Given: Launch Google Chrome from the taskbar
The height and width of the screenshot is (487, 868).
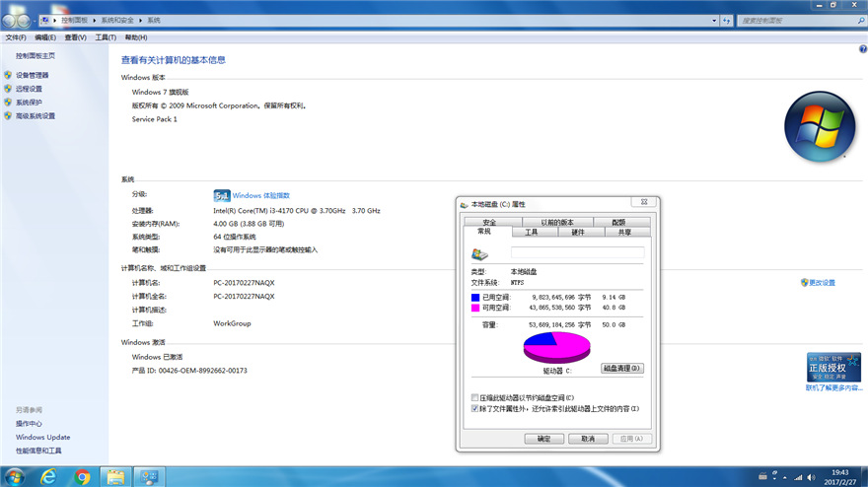Looking at the screenshot, I should [x=82, y=476].
